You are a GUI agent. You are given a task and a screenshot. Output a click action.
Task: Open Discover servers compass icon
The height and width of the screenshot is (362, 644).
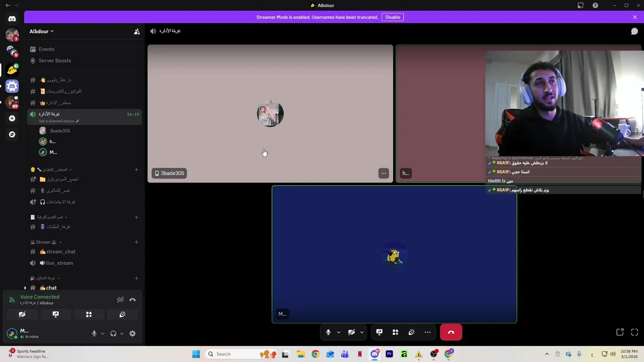12,134
